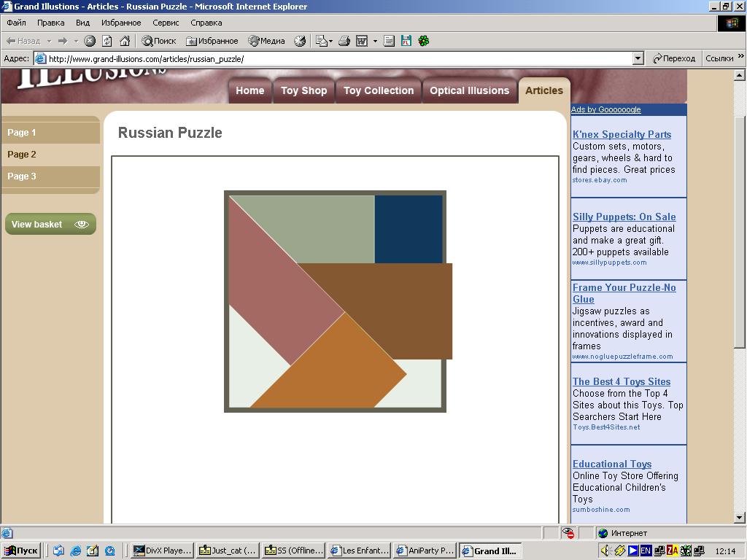
Task: Click the dark blue square puzzle piece
Action: [408, 229]
